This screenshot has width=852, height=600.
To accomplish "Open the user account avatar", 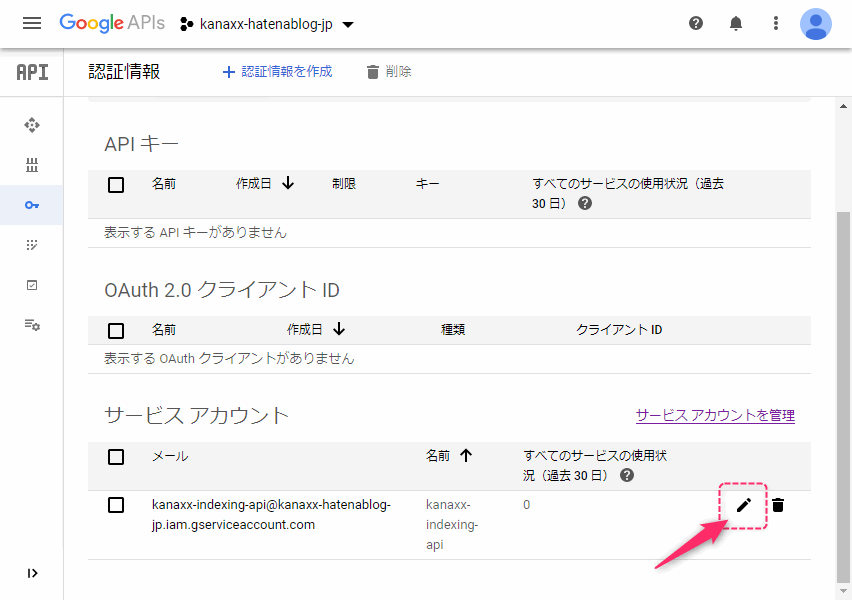I will [x=816, y=24].
